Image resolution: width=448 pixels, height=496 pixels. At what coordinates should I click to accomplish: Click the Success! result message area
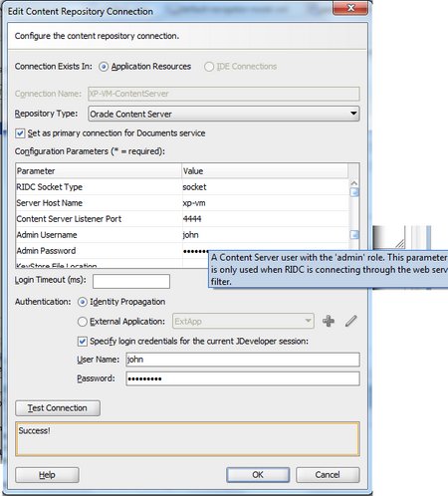(x=187, y=439)
